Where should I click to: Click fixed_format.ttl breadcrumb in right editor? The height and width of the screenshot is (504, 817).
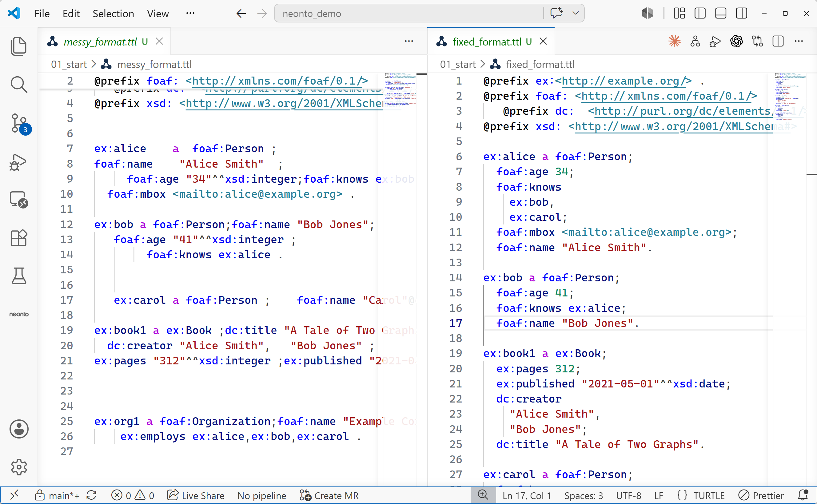pos(540,64)
